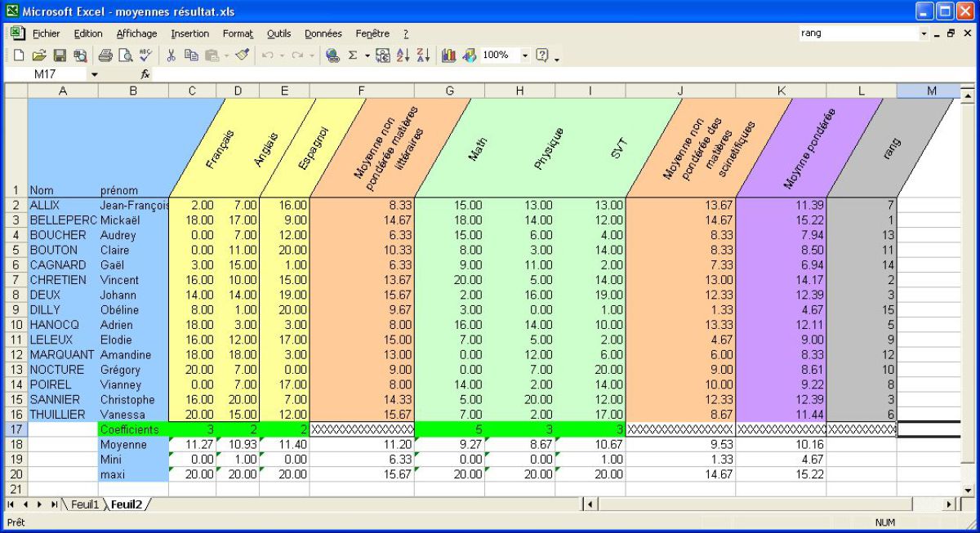Open the Euro conversion tool icon
This screenshot has width=980, height=533.
coord(382,56)
